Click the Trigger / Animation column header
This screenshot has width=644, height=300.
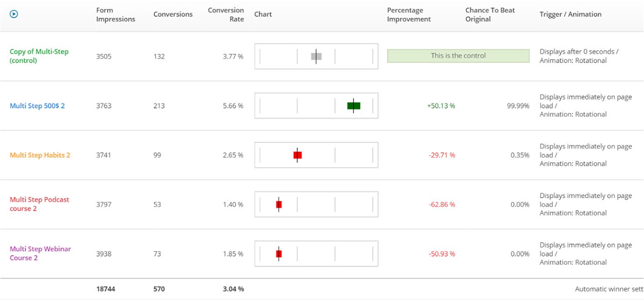[x=570, y=14]
